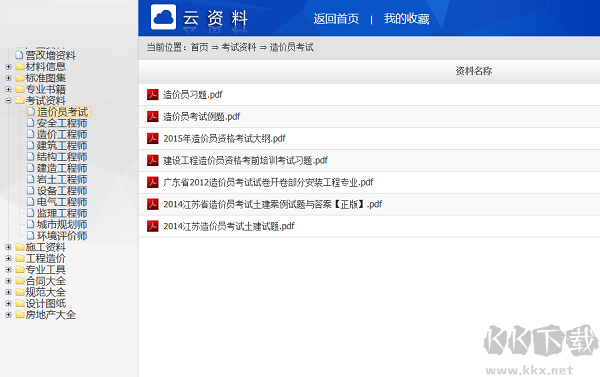Click the cloud logo icon
Screen dimensions: 600x377
click(x=163, y=17)
